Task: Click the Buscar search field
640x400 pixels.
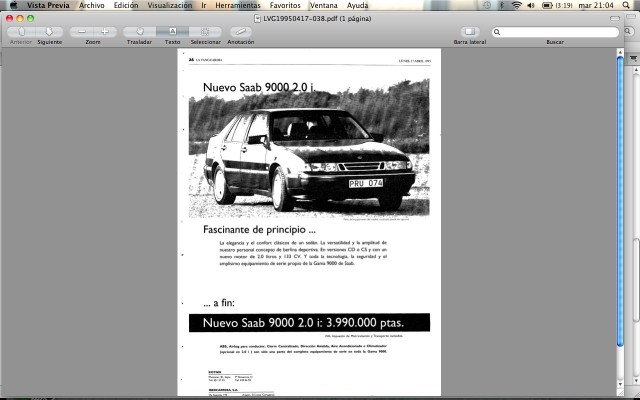Action: pos(555,32)
